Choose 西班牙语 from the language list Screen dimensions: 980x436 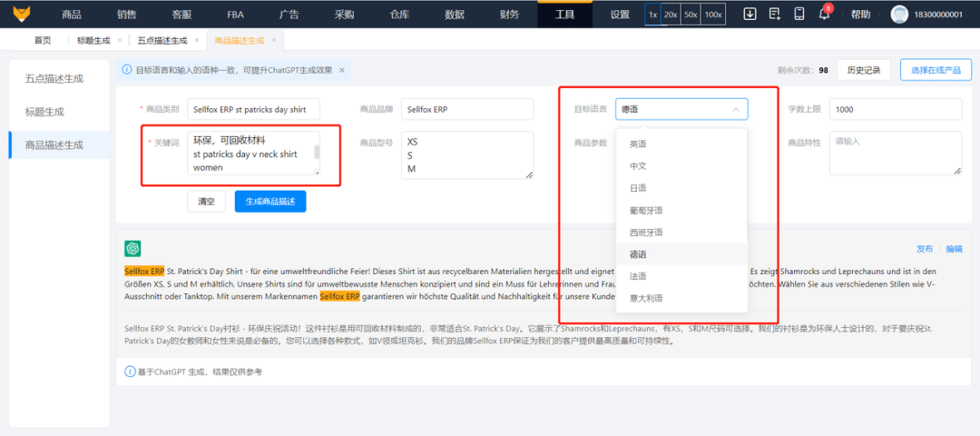click(x=681, y=232)
